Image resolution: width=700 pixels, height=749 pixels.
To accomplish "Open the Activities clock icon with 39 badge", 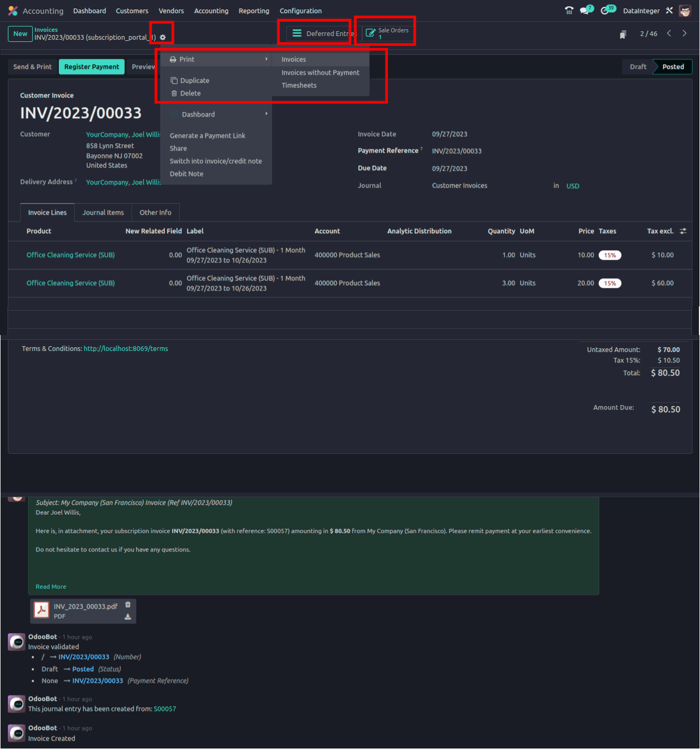I will pyautogui.click(x=605, y=10).
